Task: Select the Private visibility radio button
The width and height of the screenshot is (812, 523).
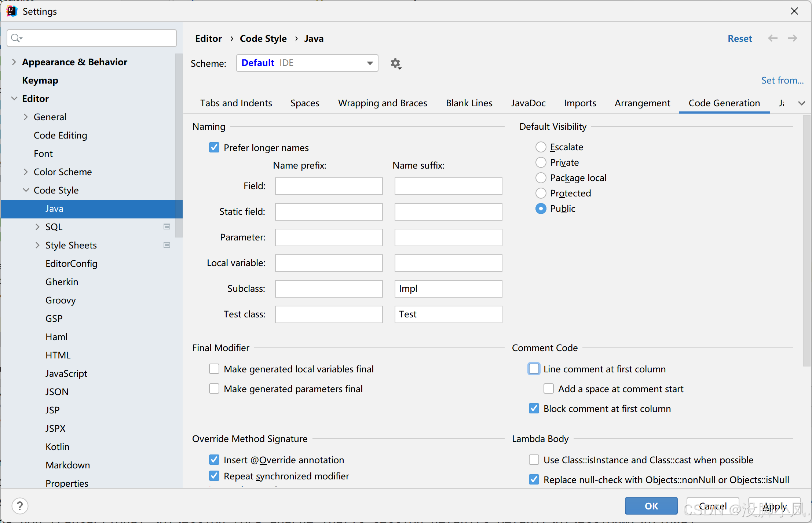Action: [541, 162]
